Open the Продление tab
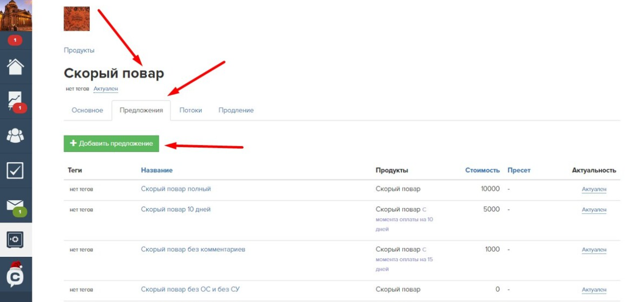 coord(236,110)
